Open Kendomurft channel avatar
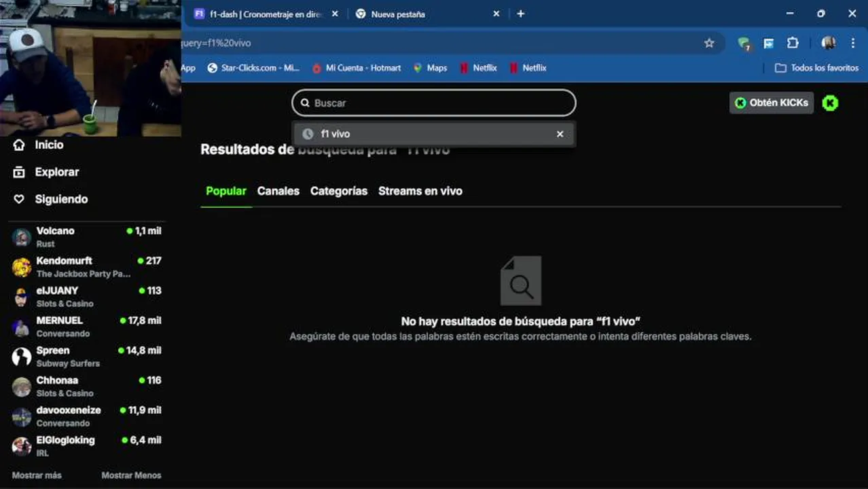The width and height of the screenshot is (868, 489). coord(22,267)
